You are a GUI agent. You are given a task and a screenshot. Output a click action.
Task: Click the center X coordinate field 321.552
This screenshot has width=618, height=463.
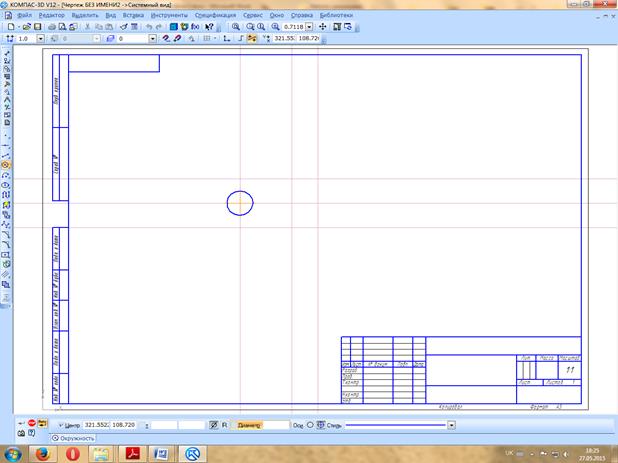tap(96, 425)
